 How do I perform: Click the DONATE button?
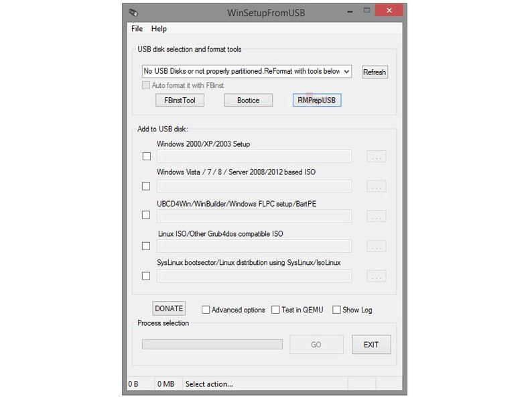click(169, 308)
